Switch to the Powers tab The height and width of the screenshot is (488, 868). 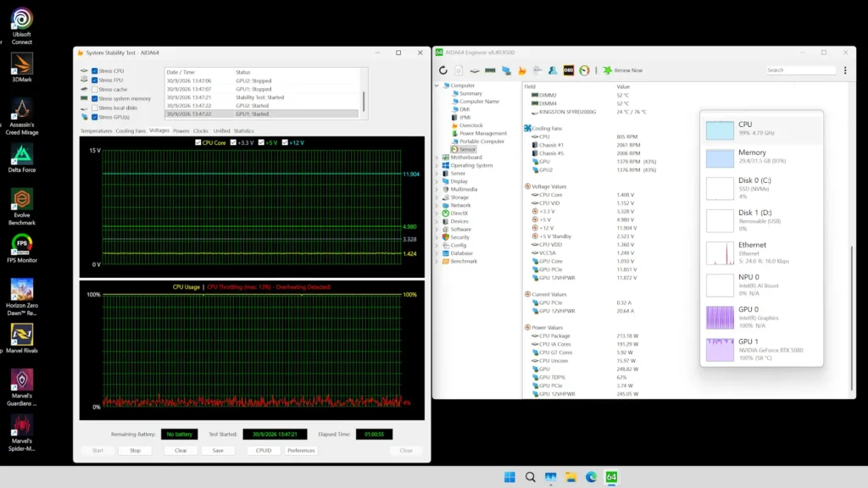181,131
